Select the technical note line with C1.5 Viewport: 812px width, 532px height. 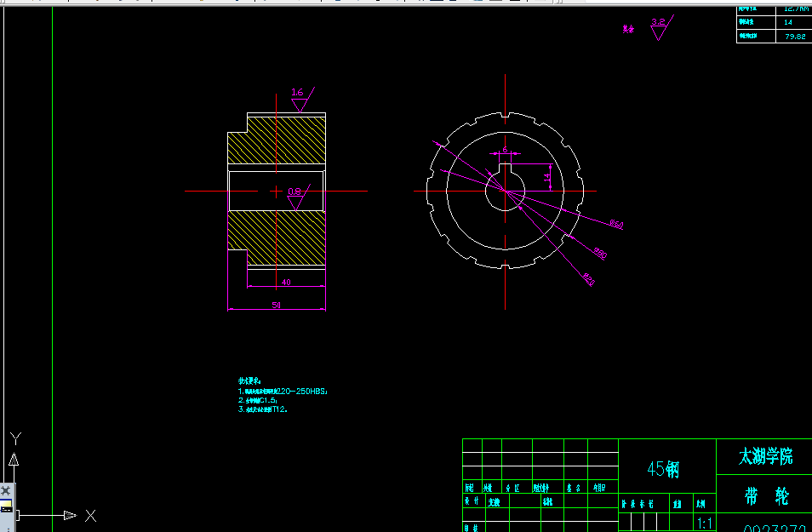pos(258,400)
